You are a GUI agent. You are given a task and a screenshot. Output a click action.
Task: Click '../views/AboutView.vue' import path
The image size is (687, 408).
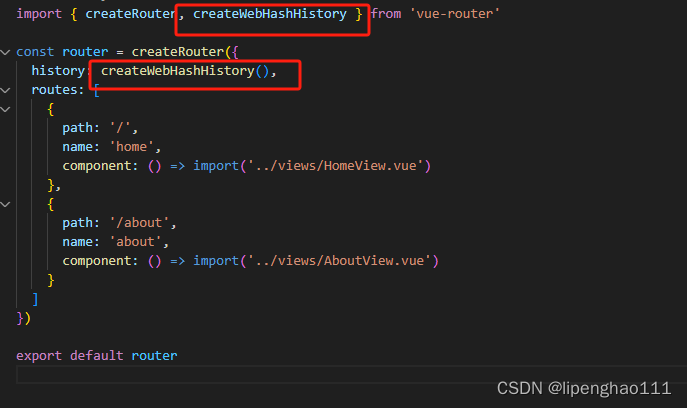pyautogui.click(x=340, y=261)
